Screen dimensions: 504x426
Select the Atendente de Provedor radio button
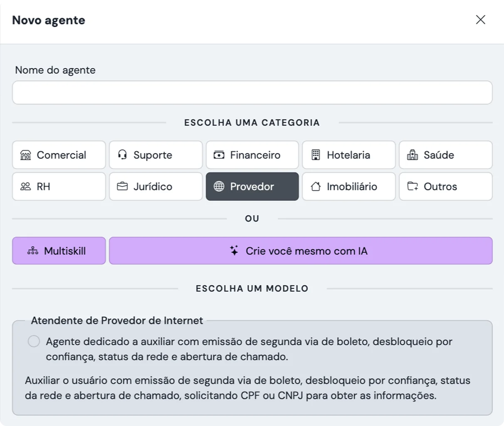pyautogui.click(x=34, y=342)
